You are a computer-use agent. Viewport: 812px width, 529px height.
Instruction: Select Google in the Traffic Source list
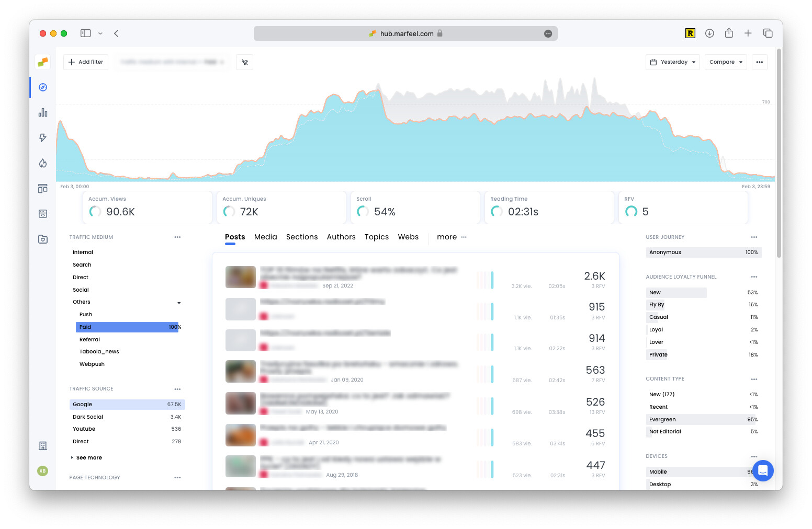tap(127, 404)
